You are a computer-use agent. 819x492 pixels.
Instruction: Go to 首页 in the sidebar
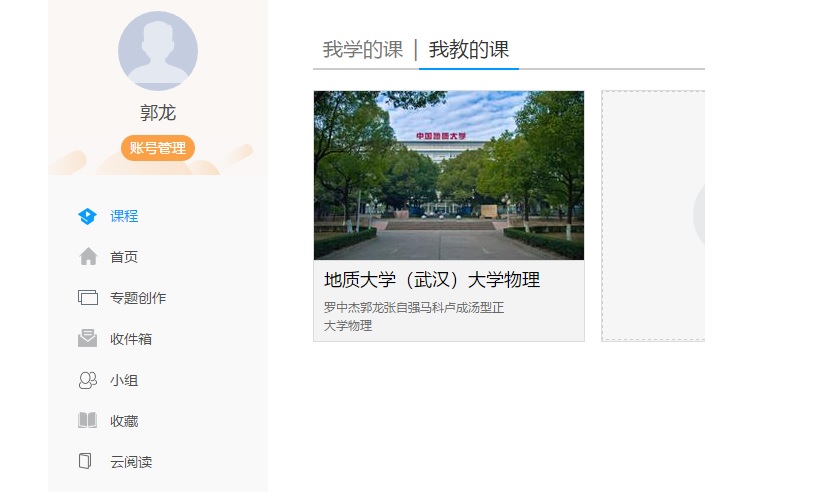(124, 257)
